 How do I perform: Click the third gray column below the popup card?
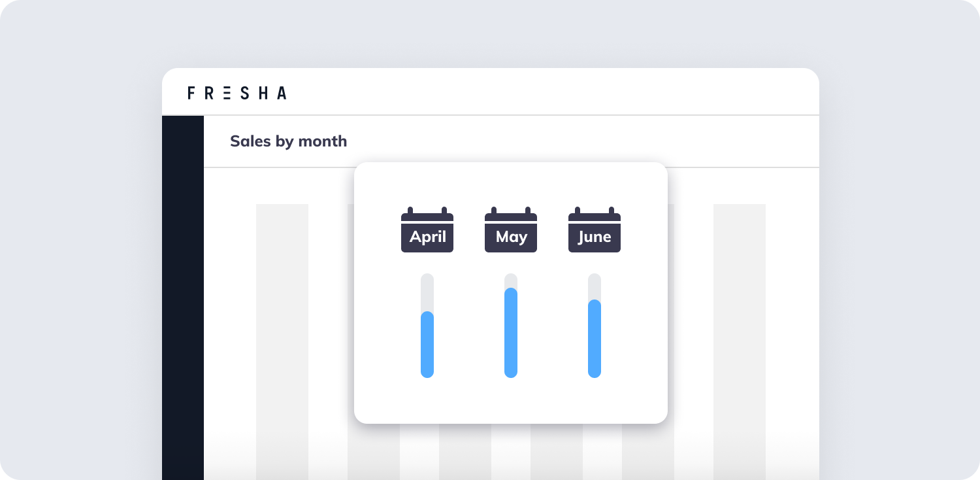pos(465,452)
